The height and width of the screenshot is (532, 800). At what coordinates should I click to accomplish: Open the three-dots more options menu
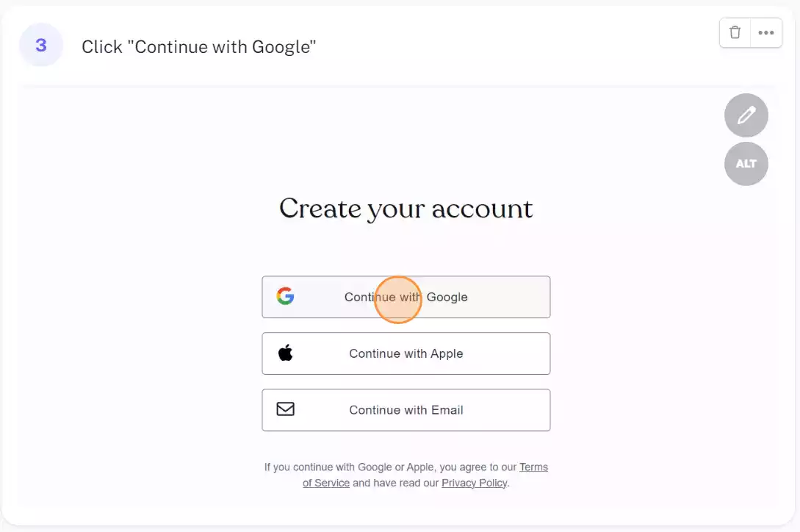[x=765, y=32]
